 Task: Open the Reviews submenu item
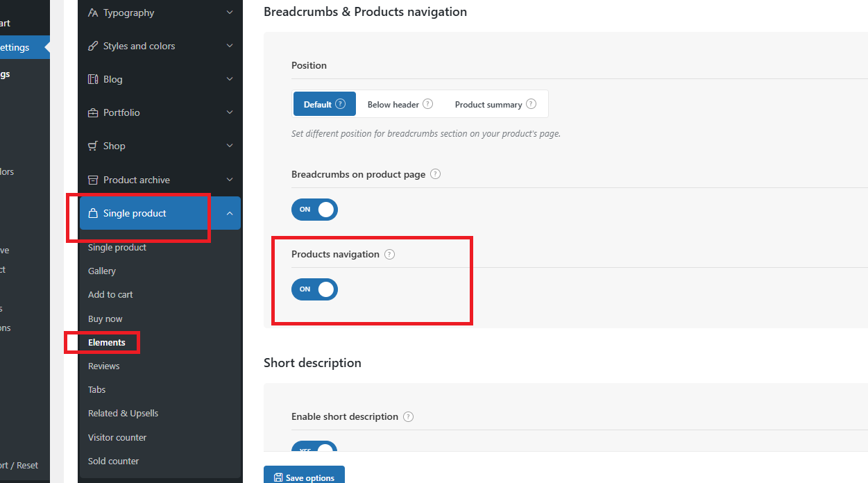104,366
